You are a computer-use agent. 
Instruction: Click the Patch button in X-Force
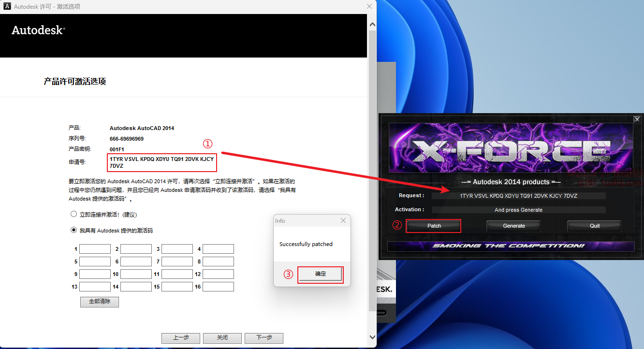(434, 226)
